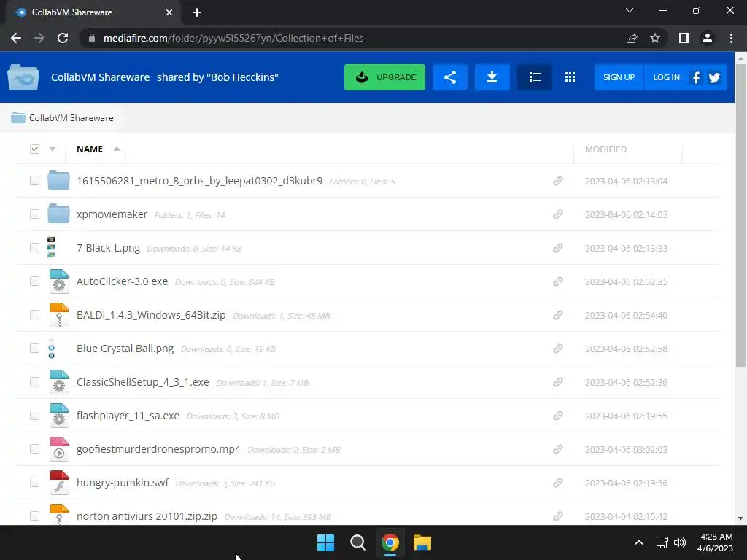747x560 pixels.
Task: Click the page vertical scrollbar thumb
Action: pos(740,215)
